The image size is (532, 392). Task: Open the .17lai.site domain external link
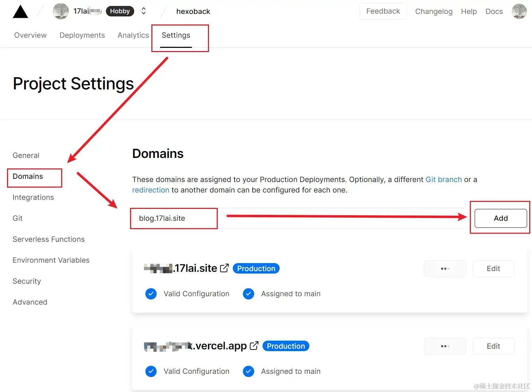(225, 268)
